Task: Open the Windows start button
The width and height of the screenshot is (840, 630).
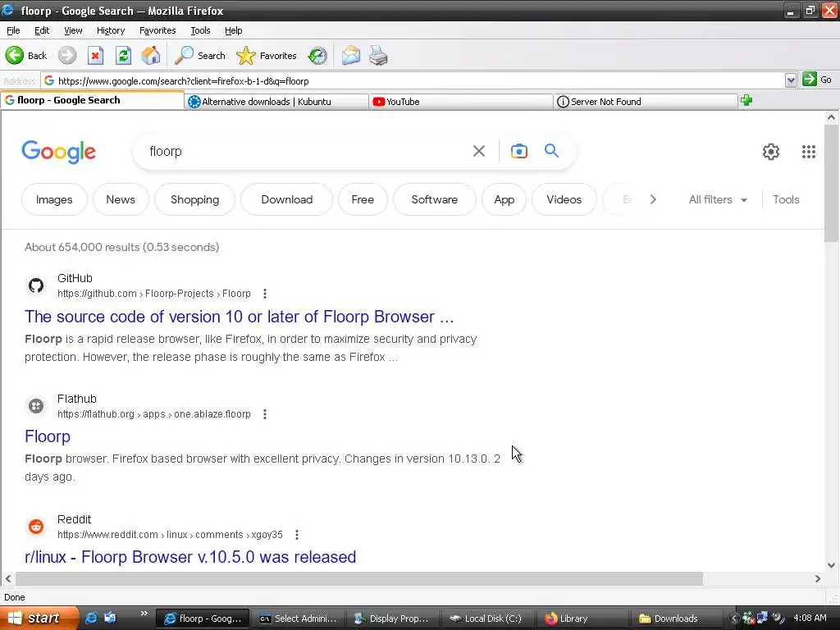Action: (39, 619)
